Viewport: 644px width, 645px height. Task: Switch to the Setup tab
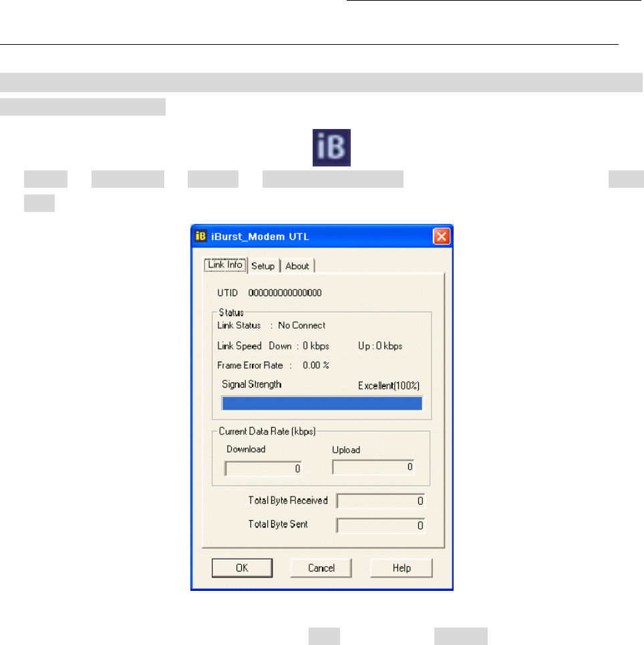point(263,266)
